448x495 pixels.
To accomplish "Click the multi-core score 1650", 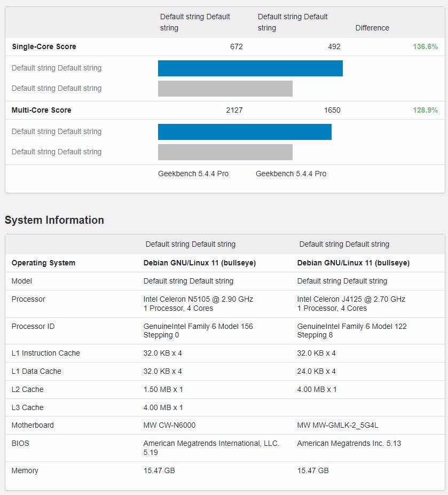I will (x=332, y=110).
